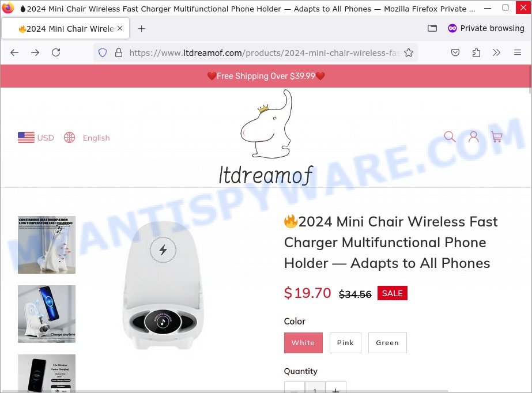This screenshot has width=532, height=393.
Task: Open the Save to Pocket icon
Action: point(455,52)
